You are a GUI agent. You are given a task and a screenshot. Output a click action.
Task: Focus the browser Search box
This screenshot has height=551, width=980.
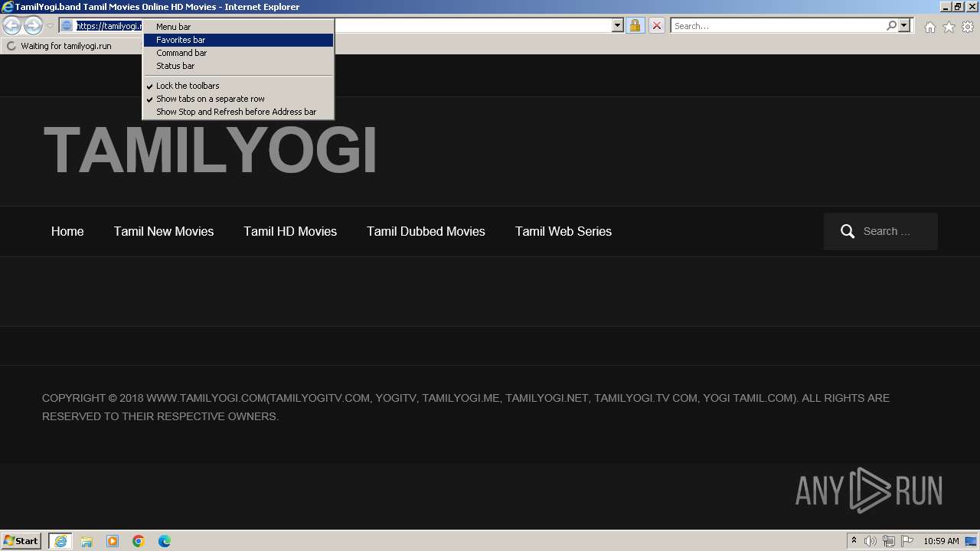click(777, 26)
